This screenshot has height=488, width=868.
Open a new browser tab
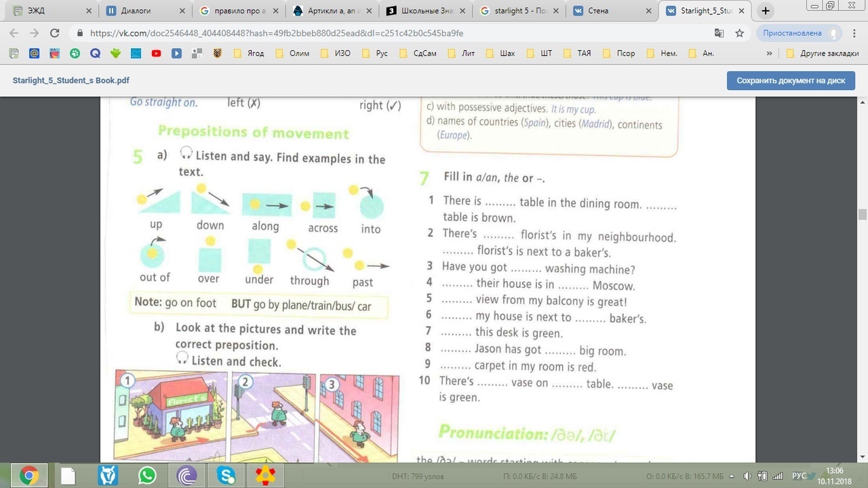coord(766,11)
